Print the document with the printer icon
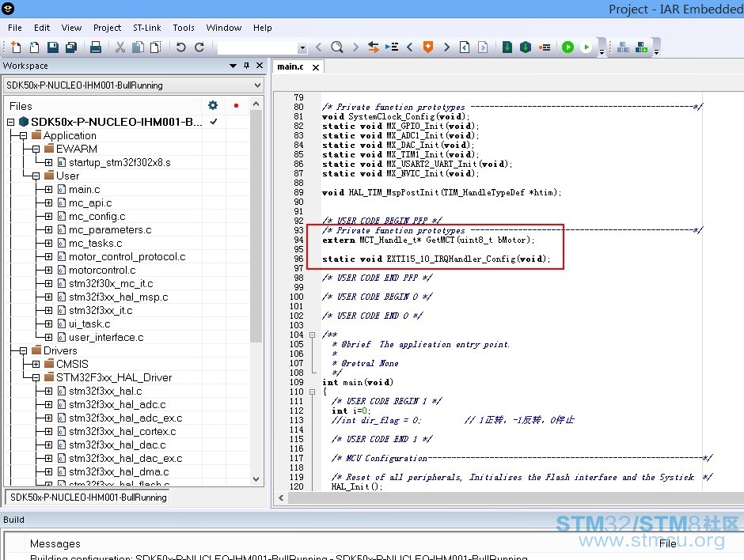744x560 pixels. [95, 47]
